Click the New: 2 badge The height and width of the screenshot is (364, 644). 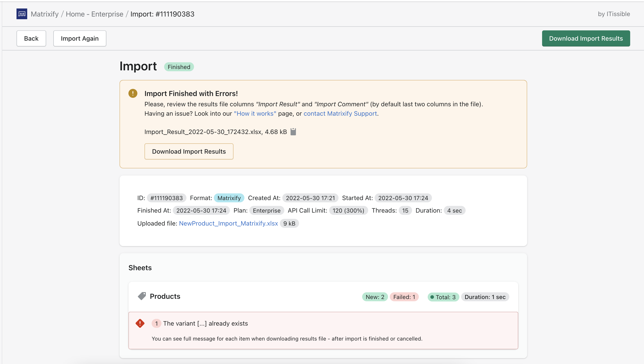[x=375, y=297]
